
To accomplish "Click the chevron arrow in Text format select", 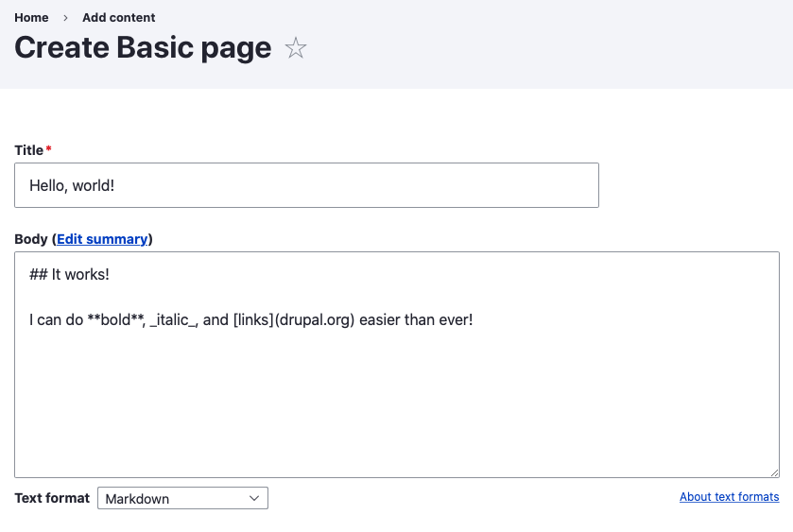I will [x=254, y=498].
